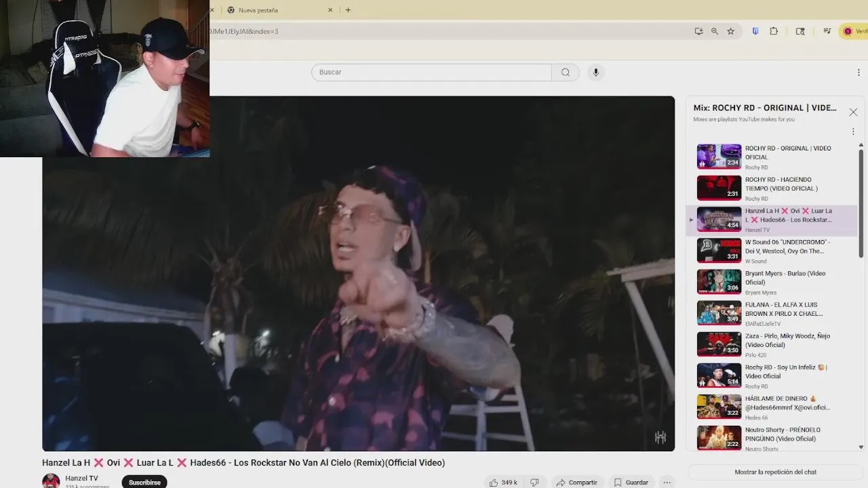Click the main video player frame

pos(358,273)
